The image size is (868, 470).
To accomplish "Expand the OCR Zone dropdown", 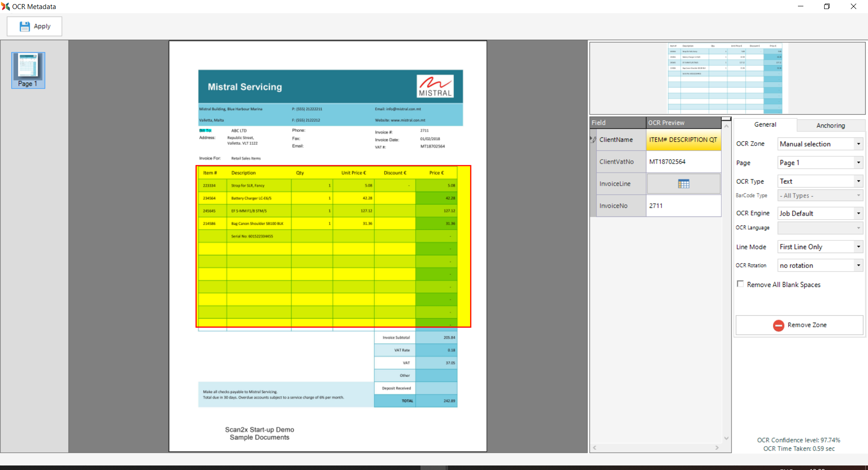I will (x=858, y=144).
